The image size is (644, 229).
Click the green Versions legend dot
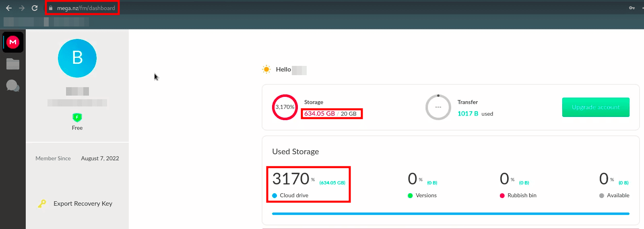410,196
